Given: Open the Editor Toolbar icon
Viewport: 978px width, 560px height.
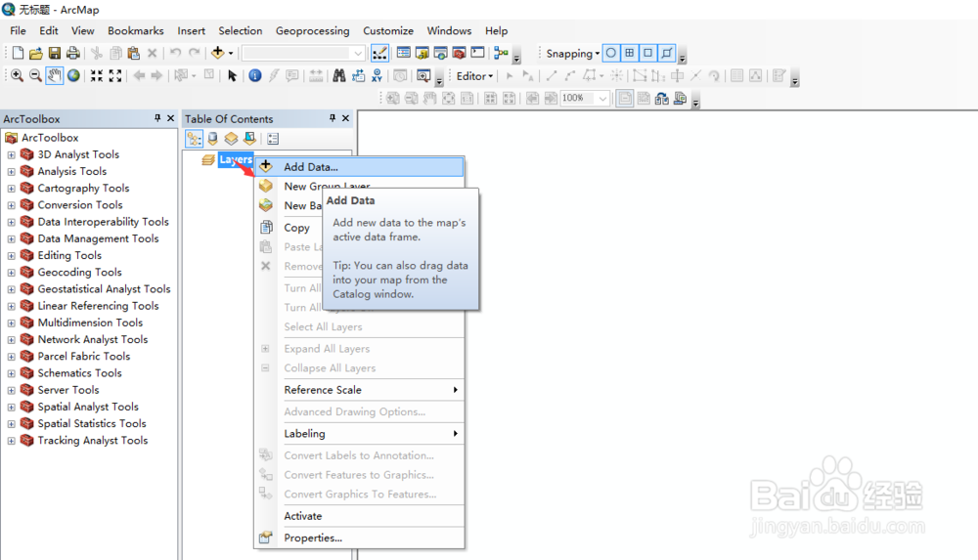Looking at the screenshot, I should (x=379, y=53).
